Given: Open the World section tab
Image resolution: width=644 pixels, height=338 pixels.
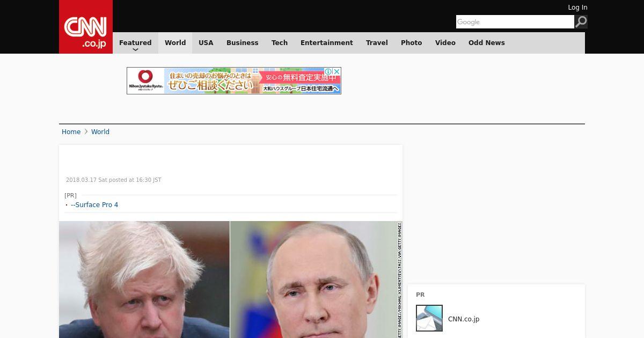Looking at the screenshot, I should point(175,43).
